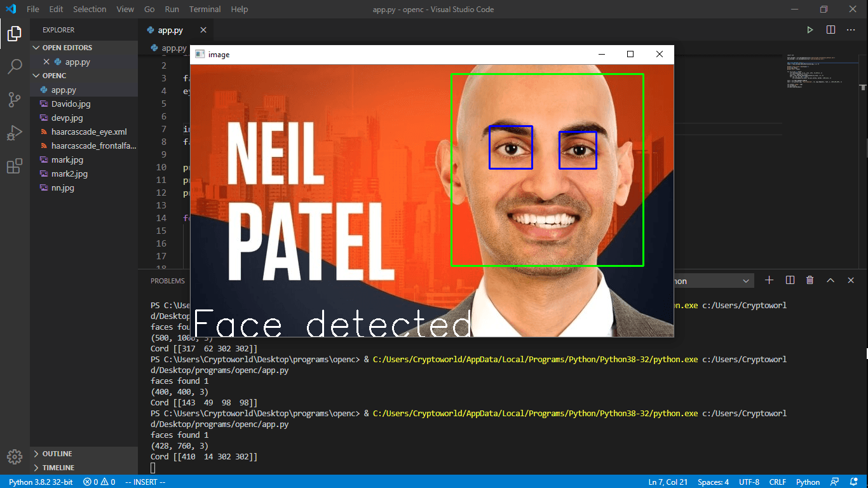The width and height of the screenshot is (868, 488).
Task: Collapse the OPEN EDITORS section
Action: click(67, 48)
